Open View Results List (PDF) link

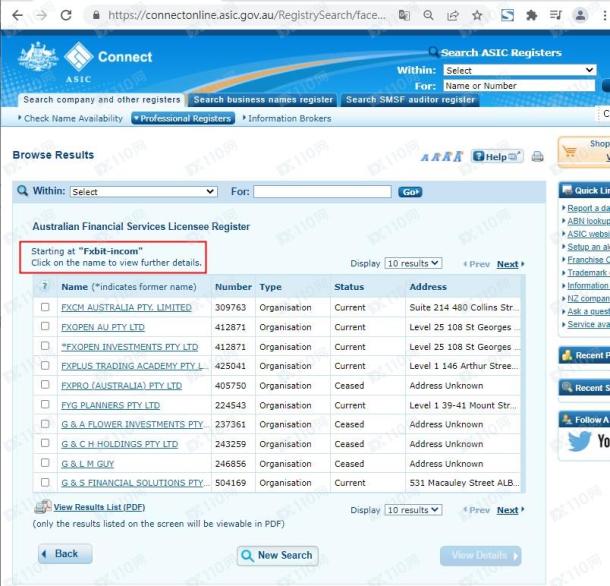(99, 507)
